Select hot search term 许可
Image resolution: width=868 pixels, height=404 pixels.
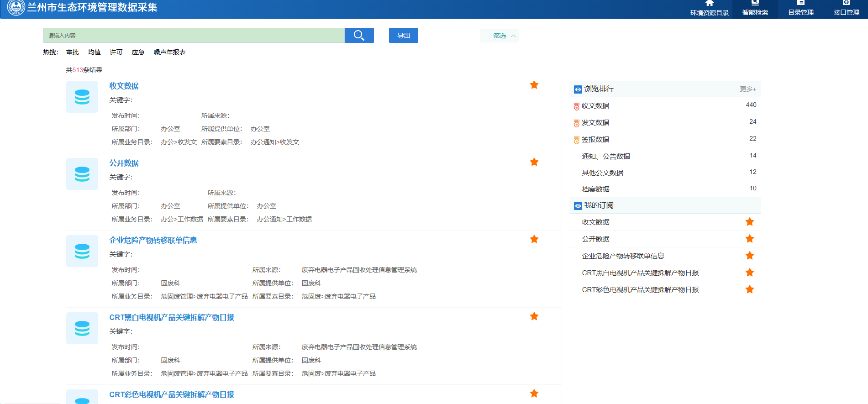[116, 52]
